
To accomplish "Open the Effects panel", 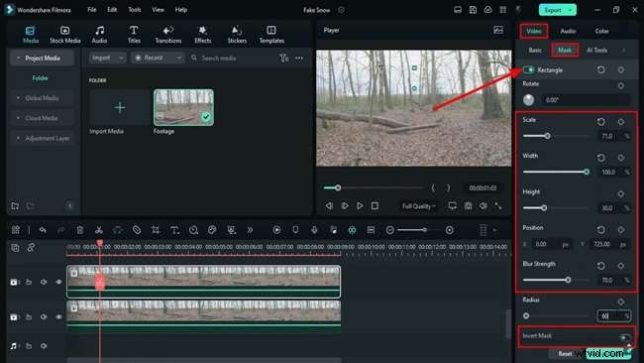I will tap(202, 35).
